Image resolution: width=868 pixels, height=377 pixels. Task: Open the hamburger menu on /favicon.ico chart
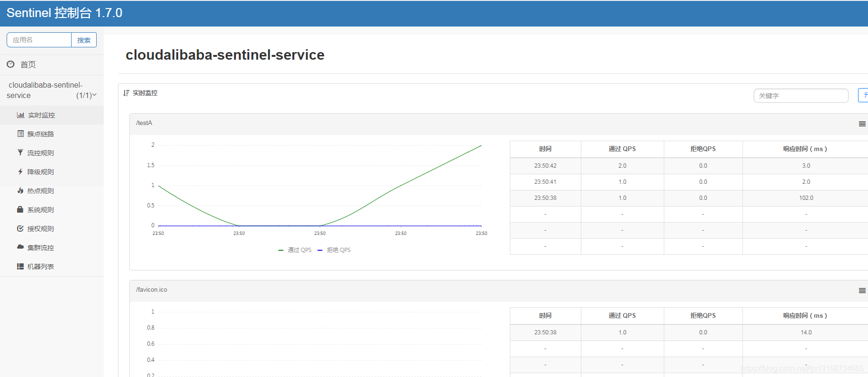(x=862, y=291)
